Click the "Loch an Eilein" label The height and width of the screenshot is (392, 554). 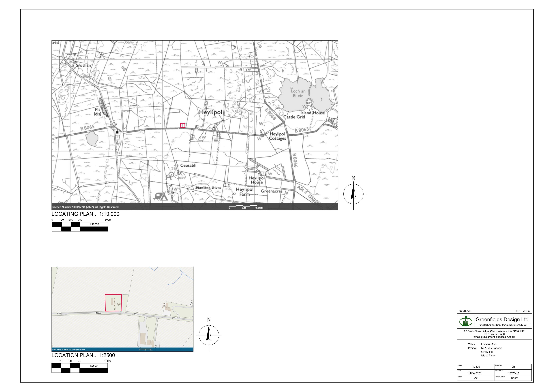[x=298, y=93]
